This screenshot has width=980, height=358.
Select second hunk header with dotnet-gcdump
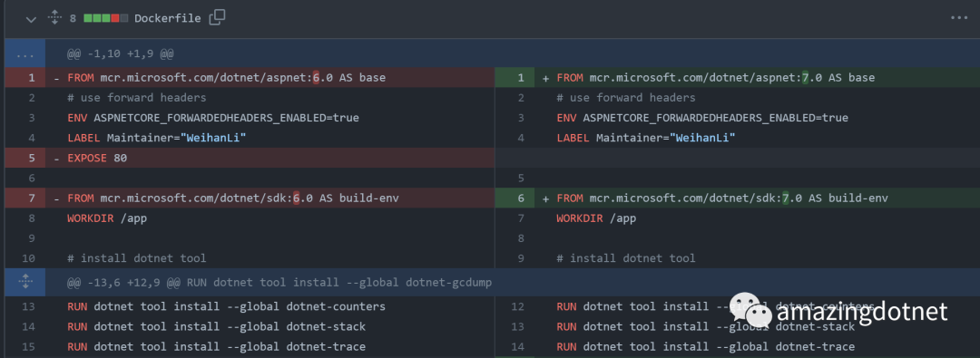(x=279, y=283)
